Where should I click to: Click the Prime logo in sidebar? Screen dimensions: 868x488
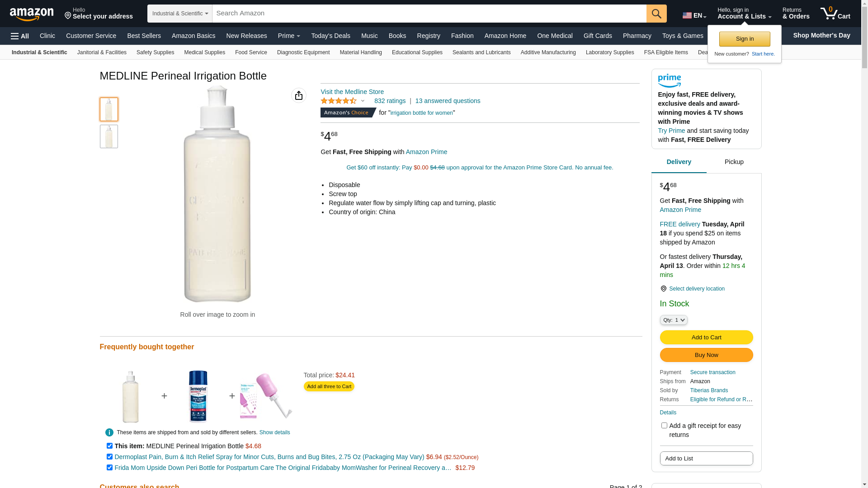670,81
